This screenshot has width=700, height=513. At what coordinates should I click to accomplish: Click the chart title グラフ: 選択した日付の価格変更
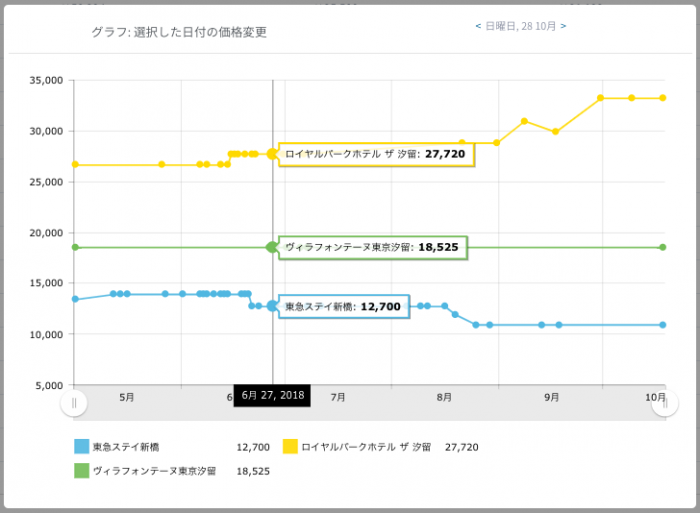click(179, 32)
